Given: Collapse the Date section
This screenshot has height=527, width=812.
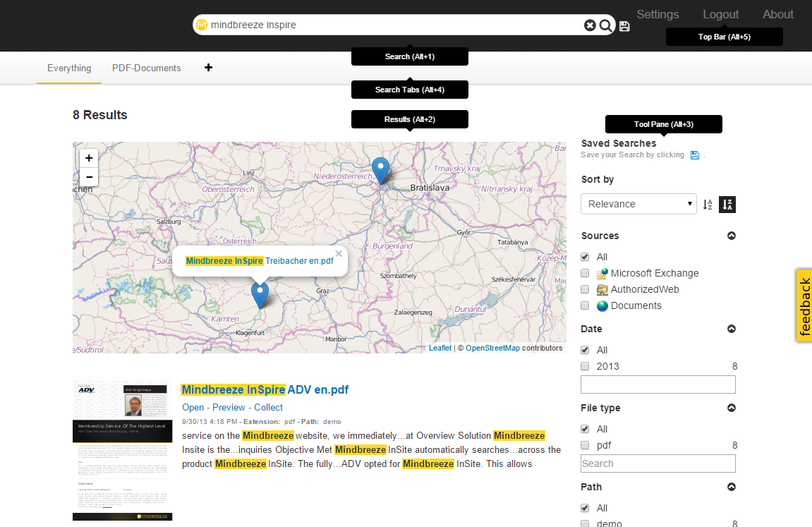Looking at the screenshot, I should [731, 329].
